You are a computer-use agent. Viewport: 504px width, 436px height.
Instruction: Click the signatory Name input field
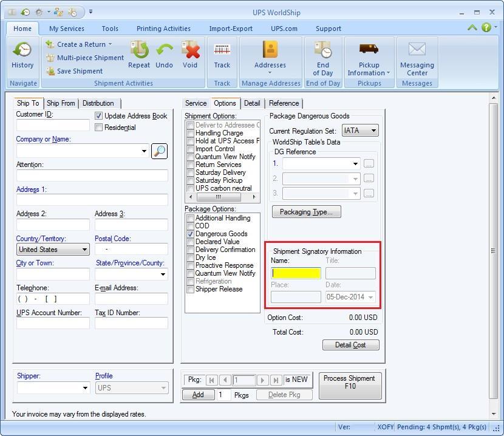pyautogui.click(x=296, y=273)
